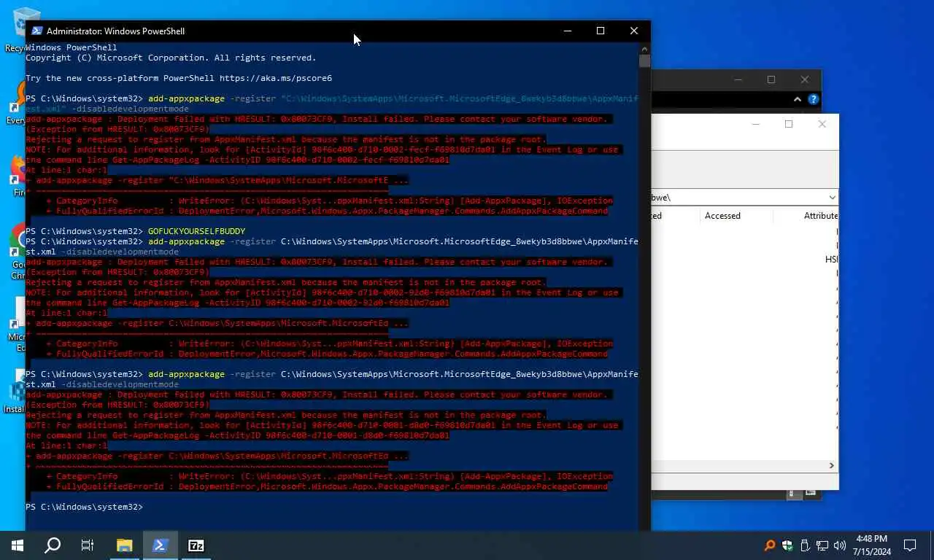Screen dimensions: 934x560
Task: Open Windows Search from the taskbar
Action: coord(53,545)
